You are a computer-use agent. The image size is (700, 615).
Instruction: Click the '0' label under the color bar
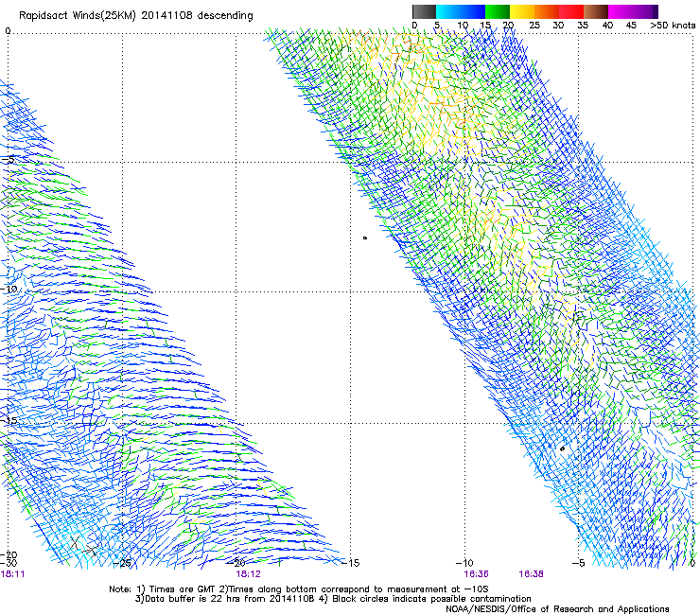tap(414, 26)
